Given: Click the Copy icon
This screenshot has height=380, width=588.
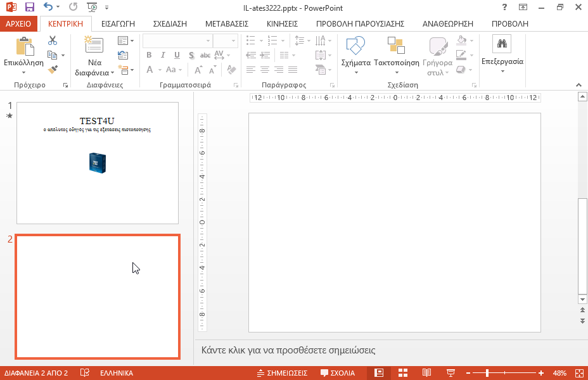Looking at the screenshot, I should pos(52,55).
